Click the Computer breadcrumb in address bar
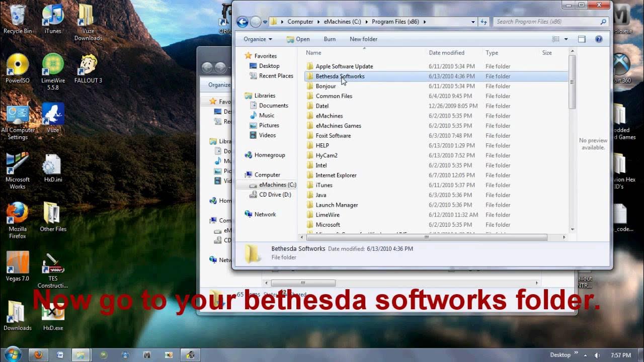 point(300,22)
